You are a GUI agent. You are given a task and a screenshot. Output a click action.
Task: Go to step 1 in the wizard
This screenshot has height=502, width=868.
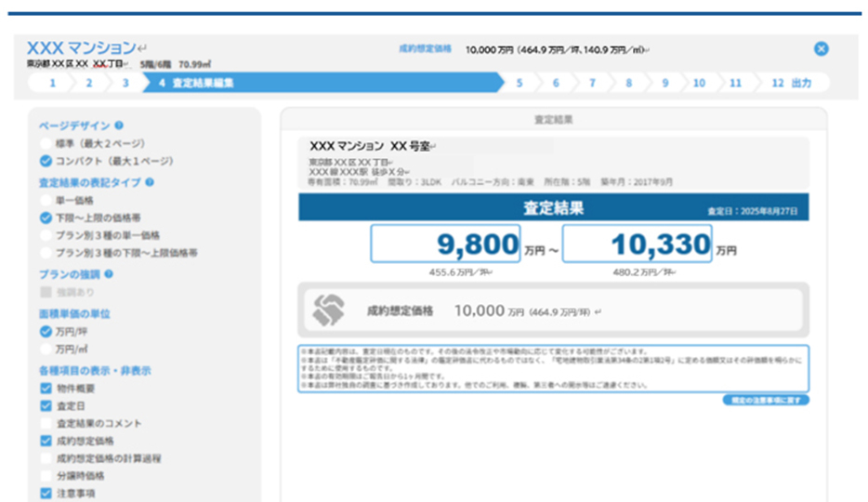pyautogui.click(x=52, y=83)
